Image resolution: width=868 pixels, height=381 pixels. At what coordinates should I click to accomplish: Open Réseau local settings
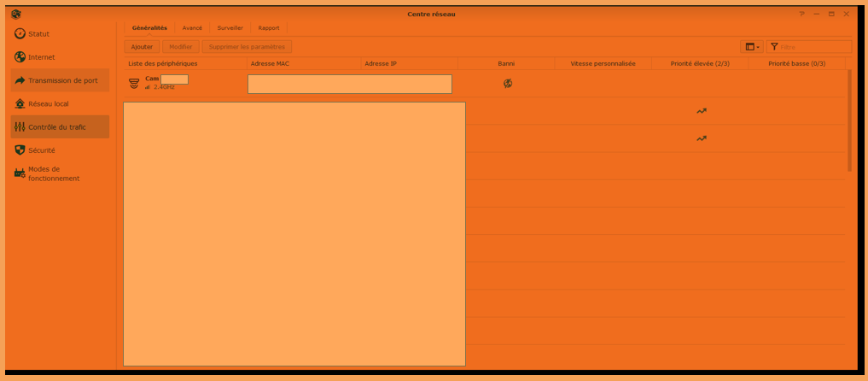pos(60,103)
